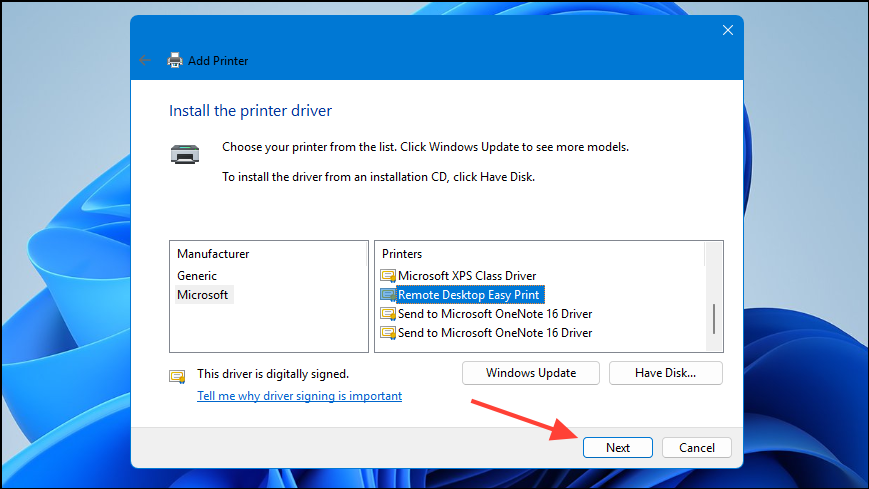Click the back arrow in Add Printer
The image size is (869, 489).
tap(145, 60)
